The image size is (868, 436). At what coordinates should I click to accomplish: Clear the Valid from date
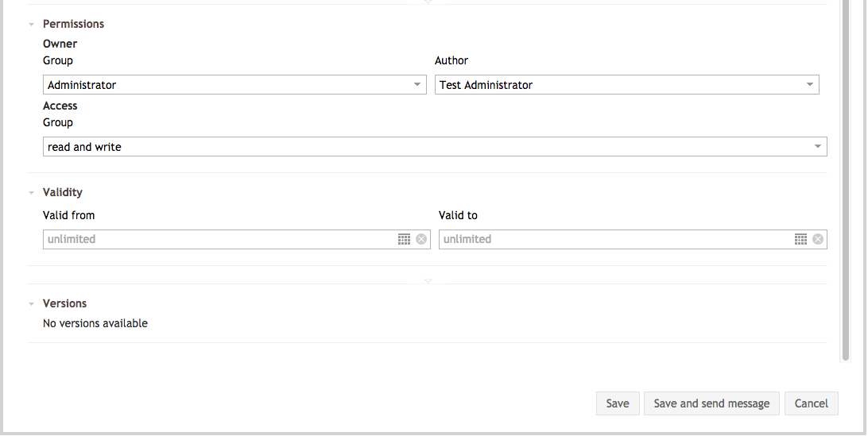tap(421, 239)
